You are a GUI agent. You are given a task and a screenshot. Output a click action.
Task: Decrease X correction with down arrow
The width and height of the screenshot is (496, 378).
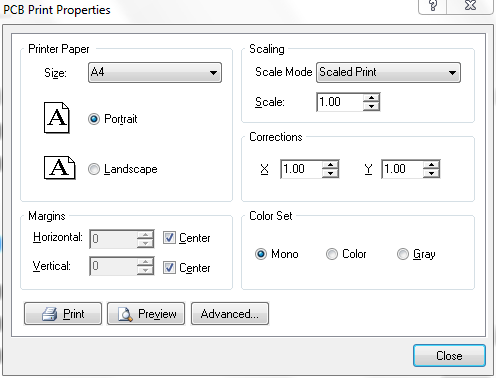[x=330, y=173]
